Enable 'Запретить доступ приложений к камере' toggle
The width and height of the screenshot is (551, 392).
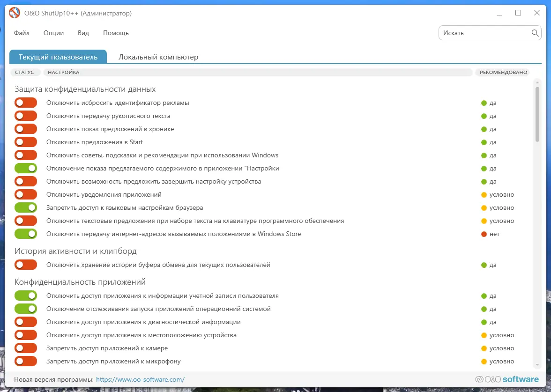point(26,348)
